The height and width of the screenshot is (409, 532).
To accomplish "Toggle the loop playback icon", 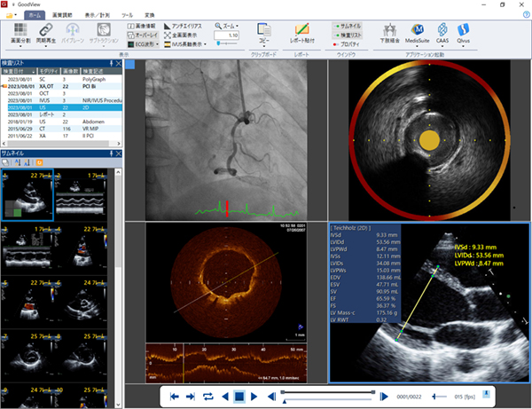I will pyautogui.click(x=207, y=396).
